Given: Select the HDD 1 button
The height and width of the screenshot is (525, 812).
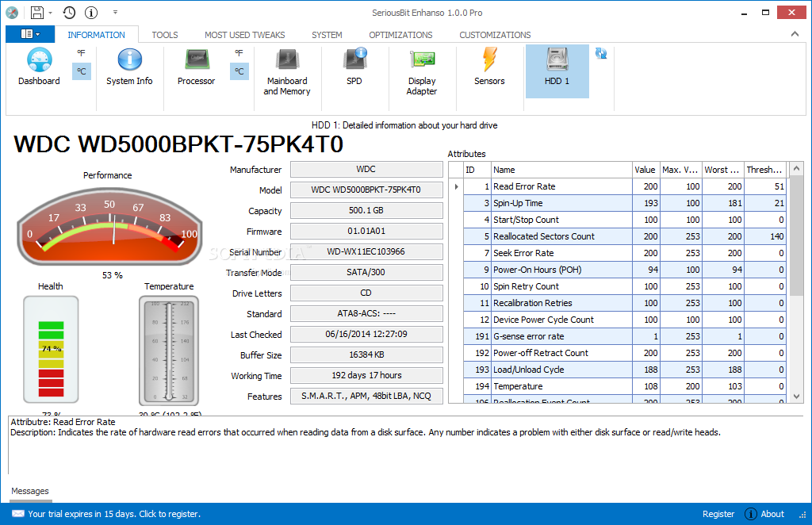Looking at the screenshot, I should pos(557,71).
